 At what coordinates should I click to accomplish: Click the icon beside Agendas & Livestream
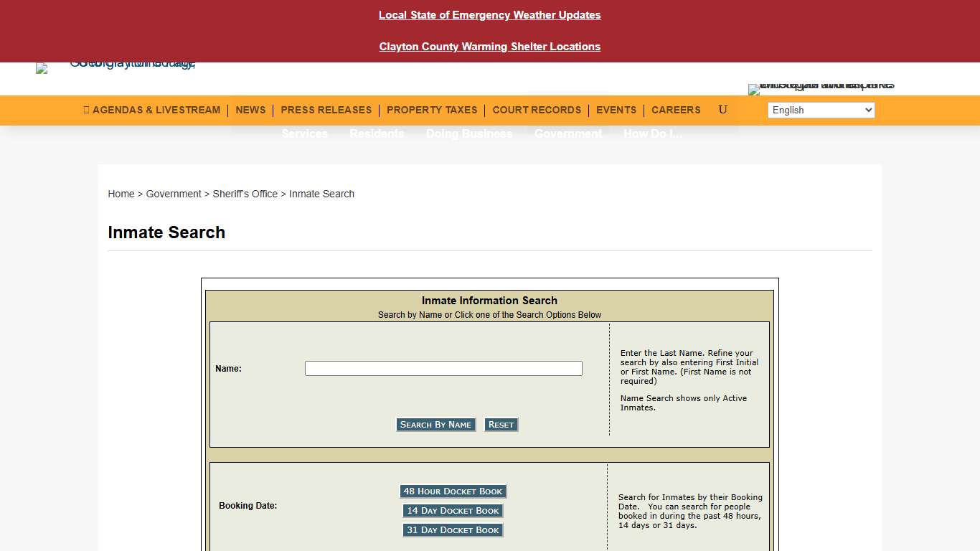[x=85, y=110]
